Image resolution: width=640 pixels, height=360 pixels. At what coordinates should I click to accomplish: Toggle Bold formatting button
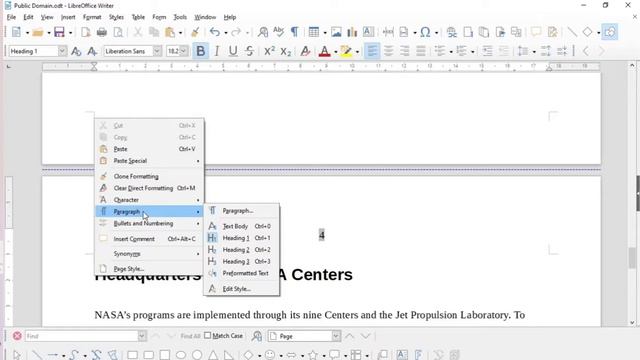click(200, 51)
